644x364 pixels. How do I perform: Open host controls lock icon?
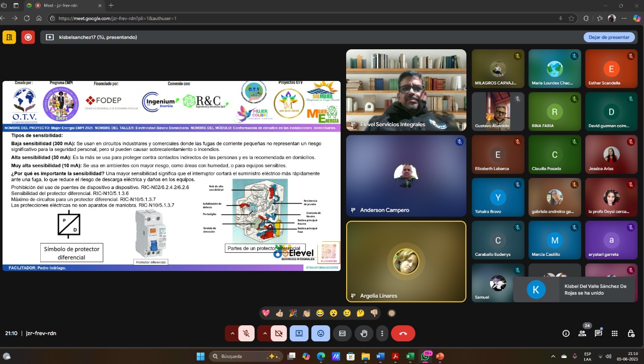(630, 333)
